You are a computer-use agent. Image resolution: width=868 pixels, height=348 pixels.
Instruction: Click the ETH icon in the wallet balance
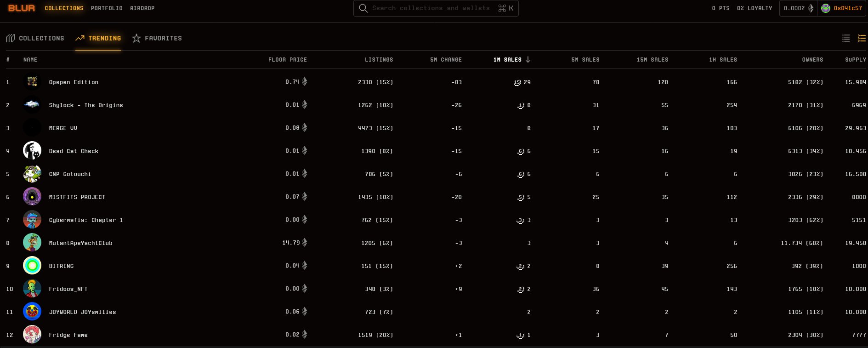tap(811, 8)
